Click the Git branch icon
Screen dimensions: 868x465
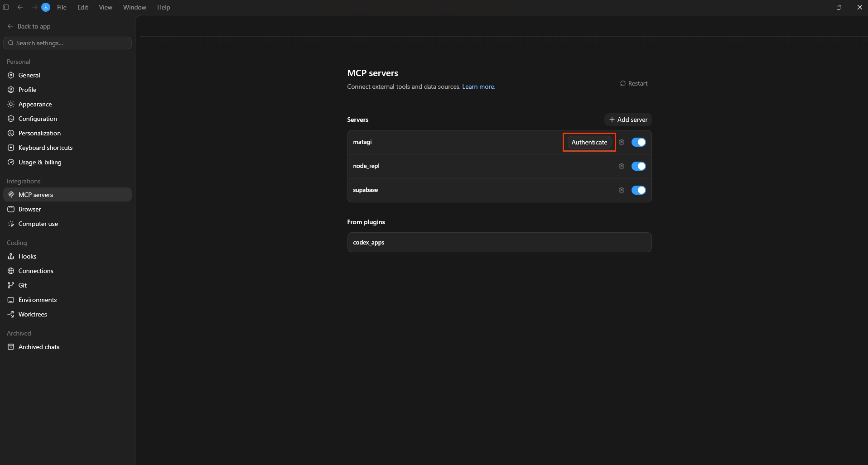point(11,285)
